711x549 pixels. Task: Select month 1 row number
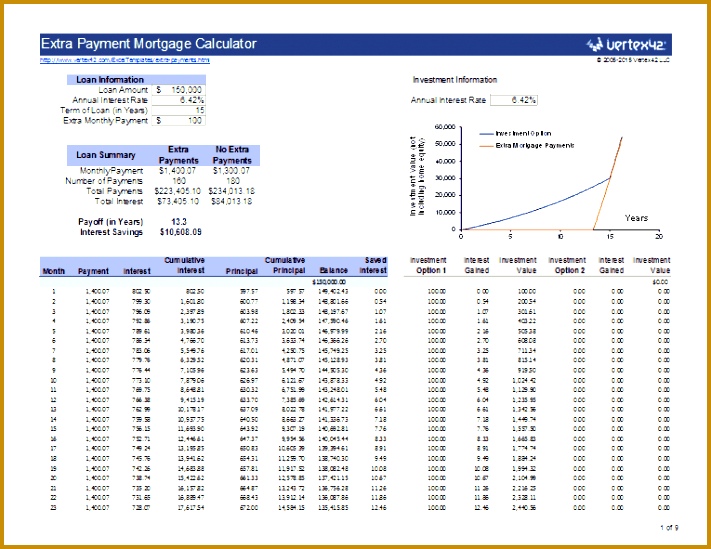coord(54,292)
